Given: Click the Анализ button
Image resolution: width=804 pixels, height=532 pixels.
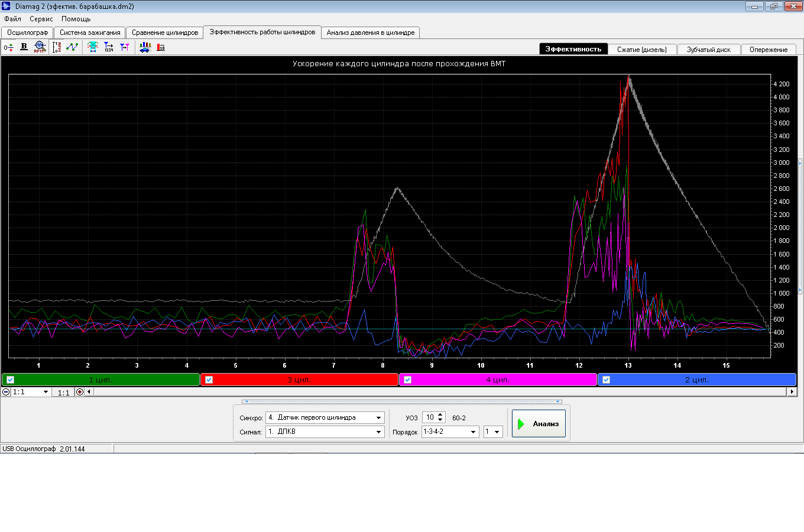Looking at the screenshot, I should point(539,424).
